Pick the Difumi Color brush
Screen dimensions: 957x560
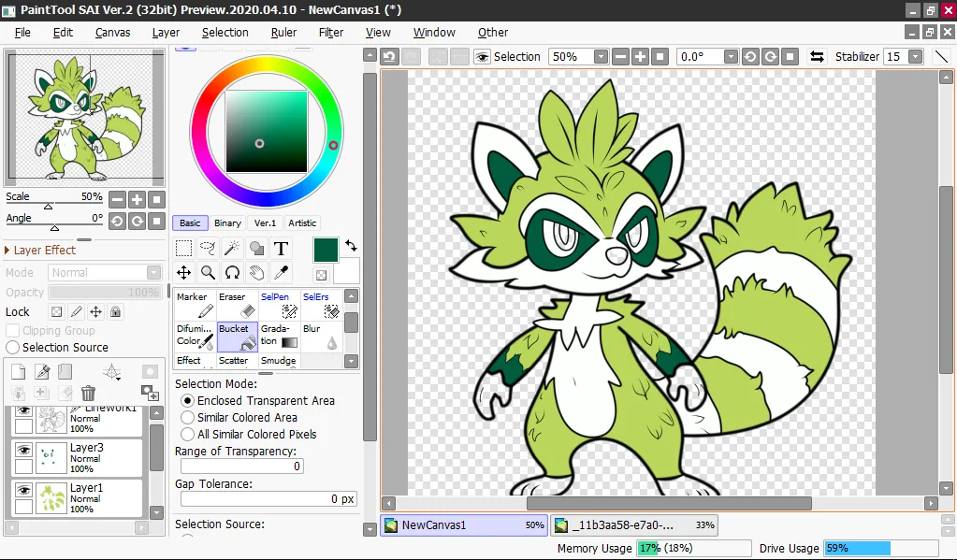pos(195,337)
